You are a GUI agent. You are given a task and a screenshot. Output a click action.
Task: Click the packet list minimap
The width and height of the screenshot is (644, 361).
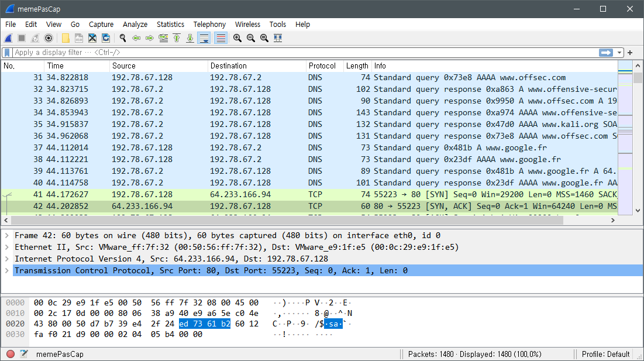tap(625, 137)
